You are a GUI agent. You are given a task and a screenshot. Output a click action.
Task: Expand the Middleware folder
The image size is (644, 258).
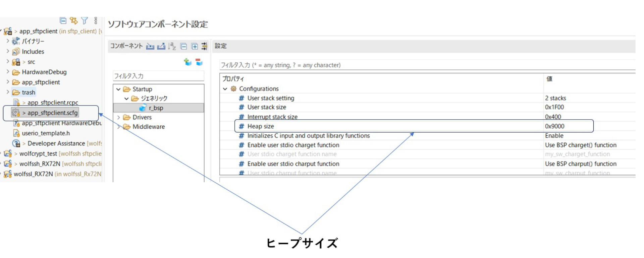118,127
